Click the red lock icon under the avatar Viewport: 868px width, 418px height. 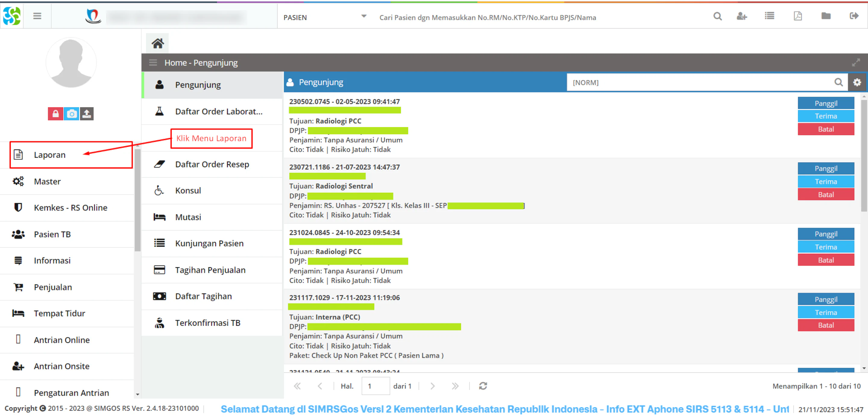coord(55,114)
